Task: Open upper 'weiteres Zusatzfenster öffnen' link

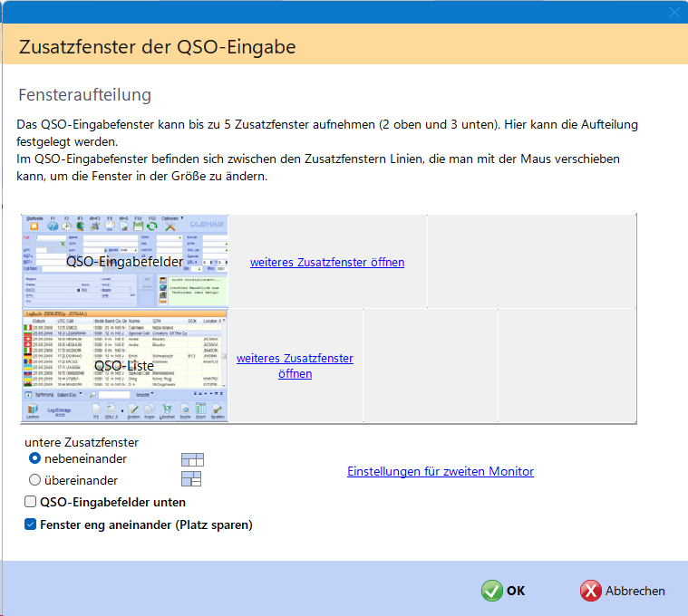Action: tap(327, 263)
